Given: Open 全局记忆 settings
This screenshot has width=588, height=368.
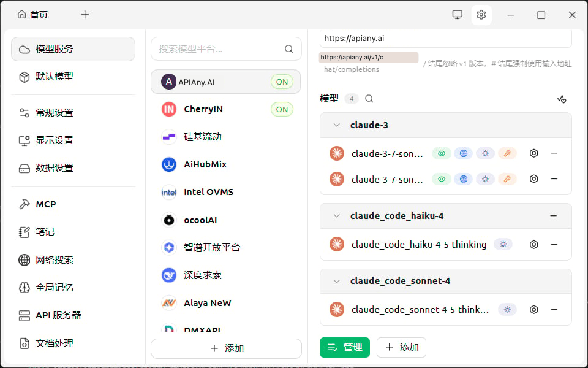Looking at the screenshot, I should pyautogui.click(x=73, y=288).
